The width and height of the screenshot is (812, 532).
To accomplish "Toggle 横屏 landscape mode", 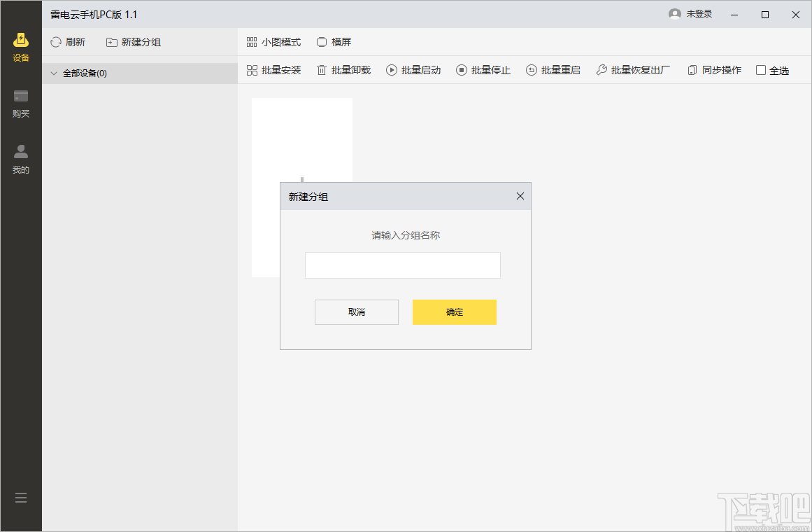I will pos(334,41).
